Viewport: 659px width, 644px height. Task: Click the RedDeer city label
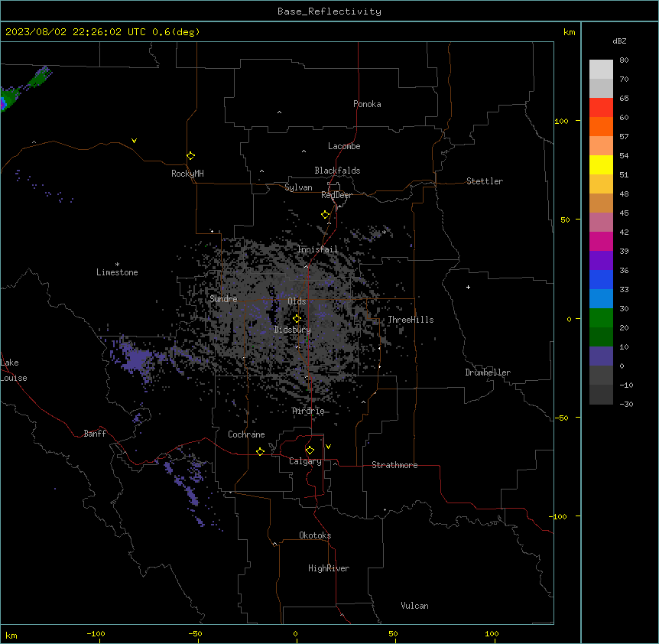coord(336,195)
